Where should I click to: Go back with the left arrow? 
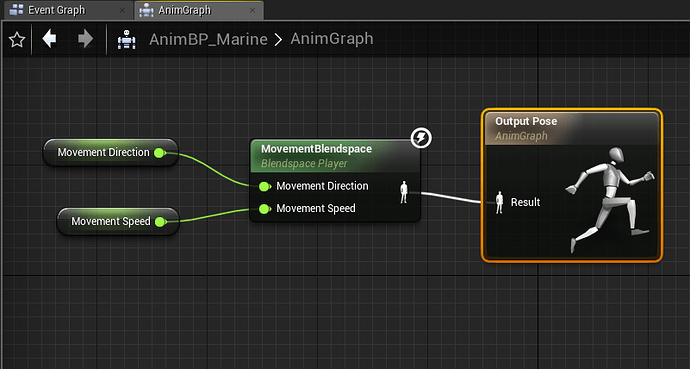pyautogui.click(x=49, y=39)
